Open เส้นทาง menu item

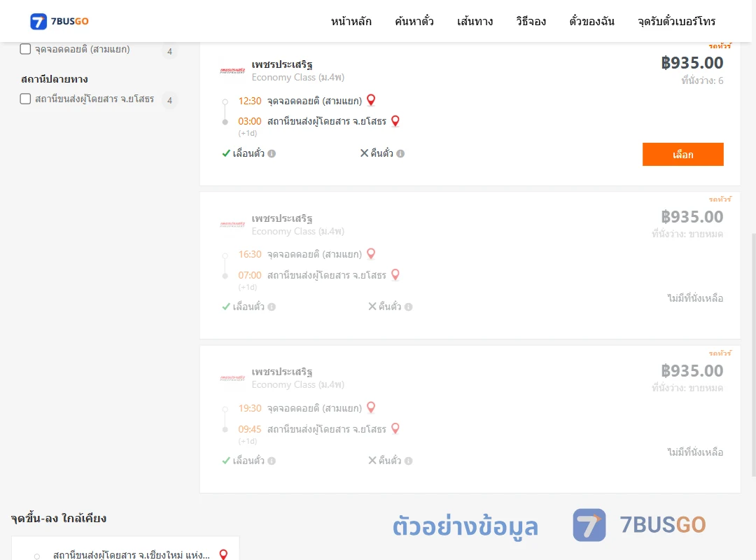click(x=475, y=21)
